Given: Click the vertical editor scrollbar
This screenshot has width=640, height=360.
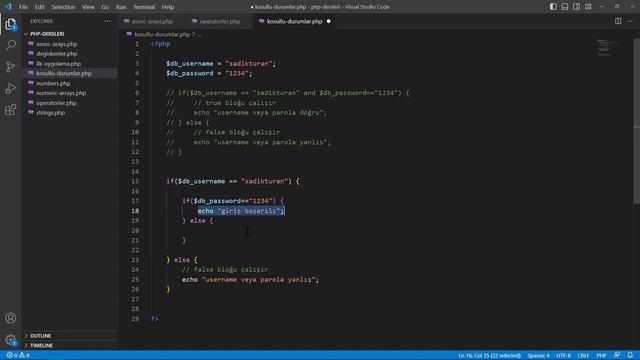Looking at the screenshot, I should click(636, 121).
